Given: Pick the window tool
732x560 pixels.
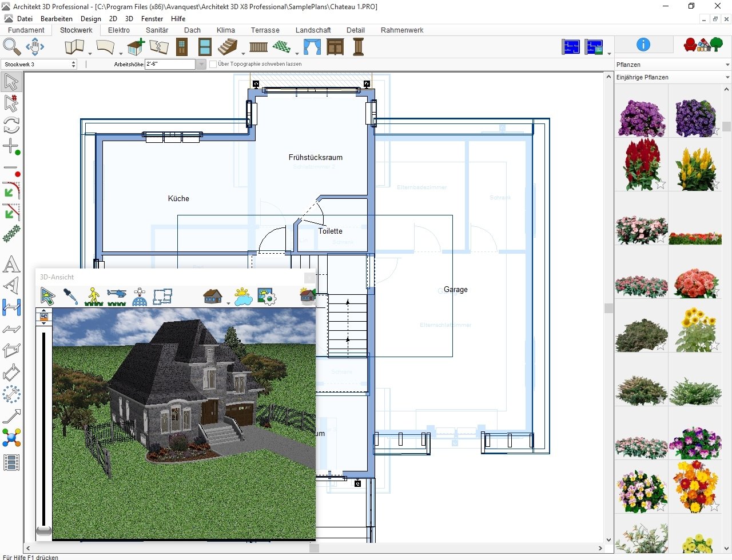Looking at the screenshot, I should pyautogui.click(x=205, y=47).
